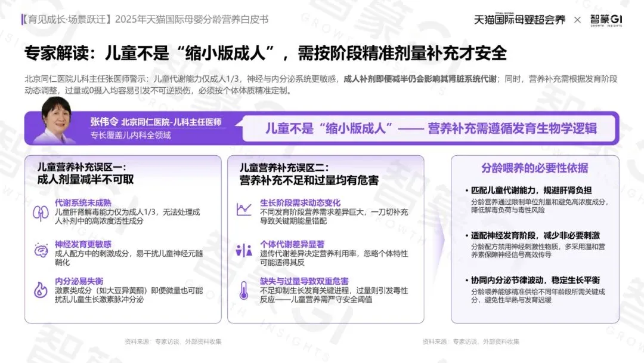Screen dimensions: 644x363
Task: Click the heading 营养补充不足和过量均有危害
Action: [309, 180]
